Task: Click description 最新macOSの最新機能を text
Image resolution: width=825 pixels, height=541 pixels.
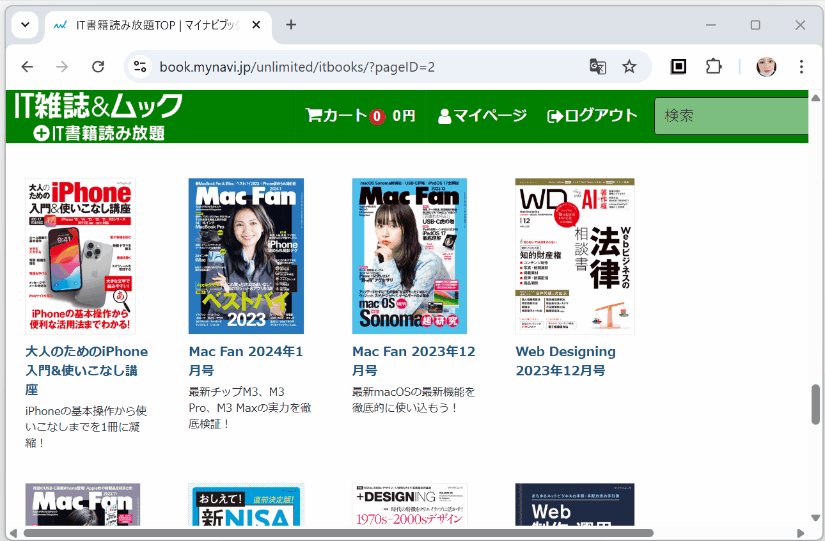Action: point(414,400)
